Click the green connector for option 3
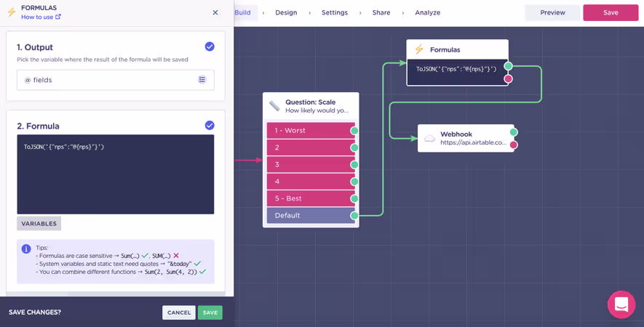The image size is (644, 327). pyautogui.click(x=354, y=164)
